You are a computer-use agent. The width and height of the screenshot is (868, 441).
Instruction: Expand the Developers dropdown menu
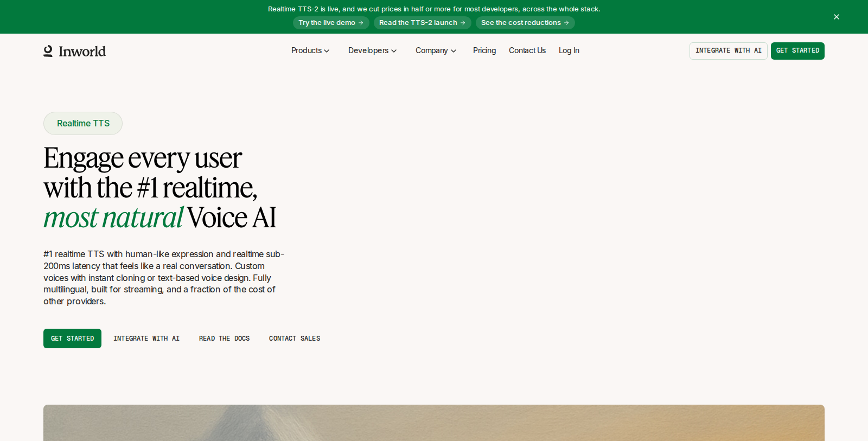tap(372, 50)
